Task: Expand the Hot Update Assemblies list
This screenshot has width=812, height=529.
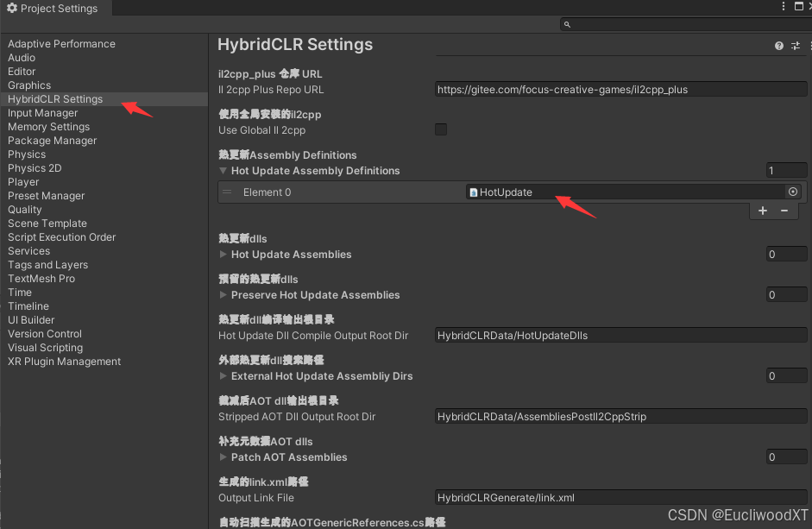Action: [x=223, y=254]
